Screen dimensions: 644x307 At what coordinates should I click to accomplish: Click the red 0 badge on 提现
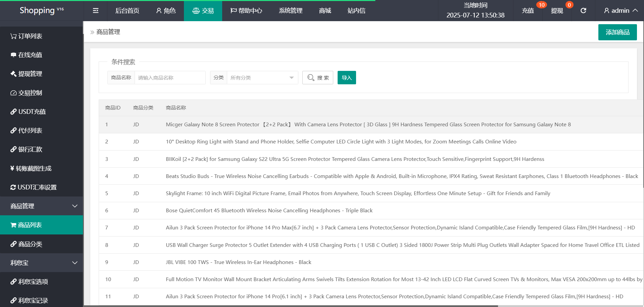(x=569, y=5)
